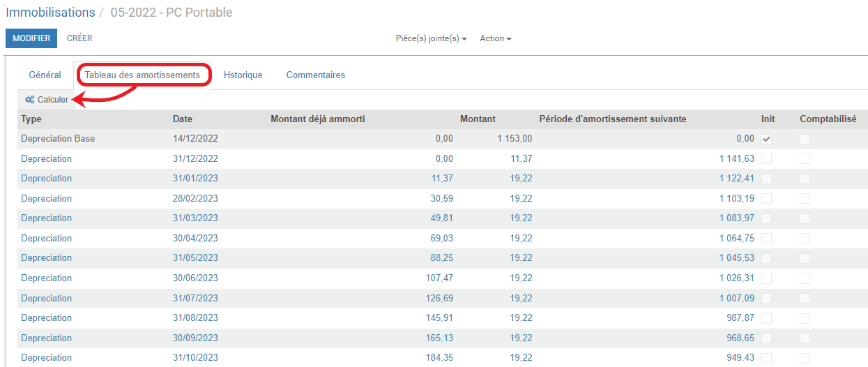The image size is (868, 367).
Task: Click the Calculer button
Action: 47,100
